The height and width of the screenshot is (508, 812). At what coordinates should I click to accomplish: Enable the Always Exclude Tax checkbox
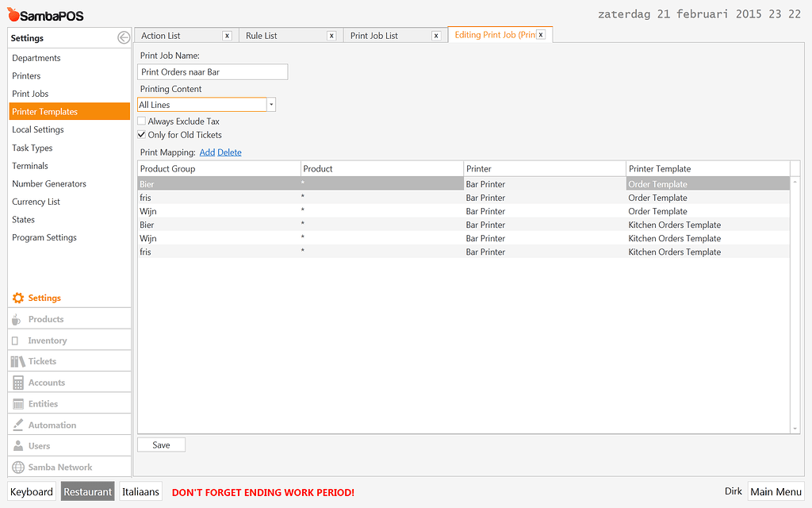click(140, 121)
